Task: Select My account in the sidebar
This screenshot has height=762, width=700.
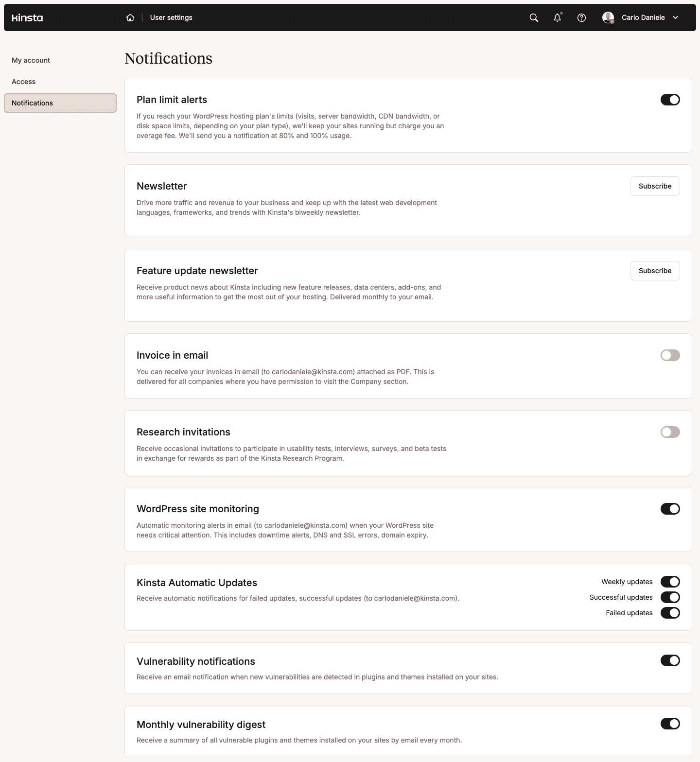Action: (31, 60)
